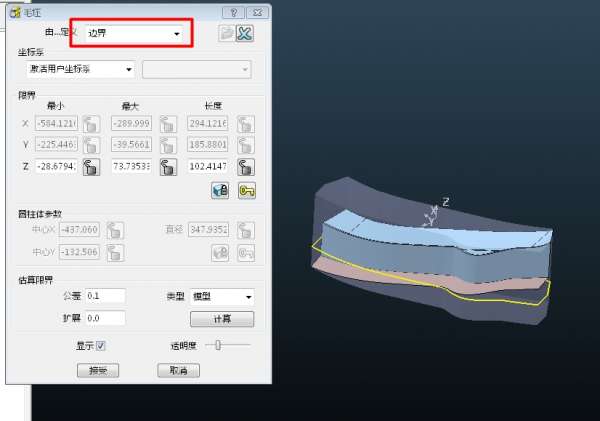Open the 由...定义 dropdown showing 边界
600x421 pixels.
tap(135, 34)
